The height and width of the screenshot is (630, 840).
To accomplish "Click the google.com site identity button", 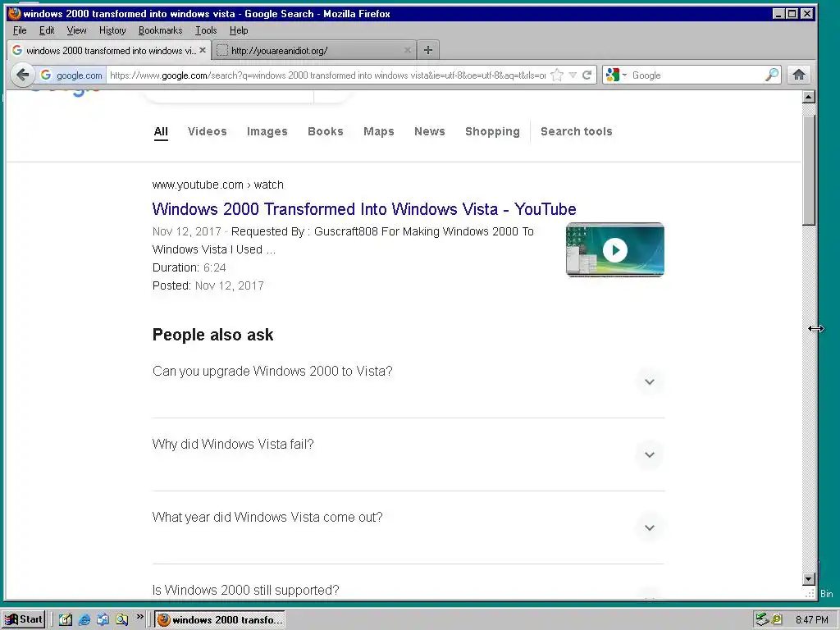I will 71,75.
